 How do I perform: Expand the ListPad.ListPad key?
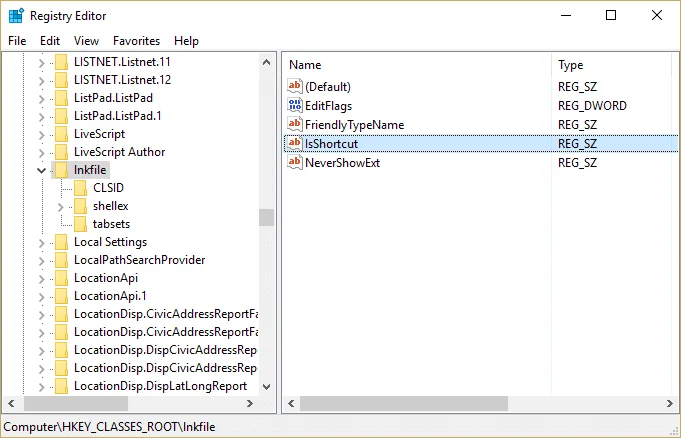tap(42, 99)
